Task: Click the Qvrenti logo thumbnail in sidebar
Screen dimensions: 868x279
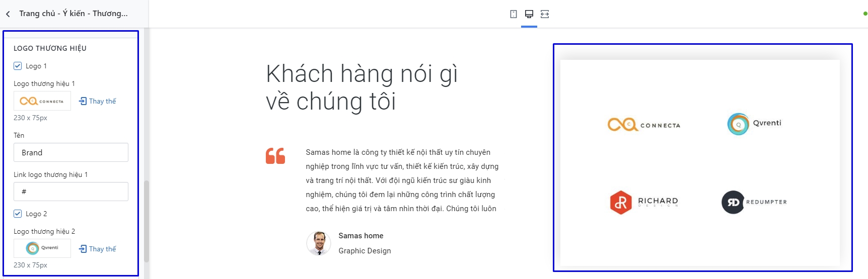Action: coord(42,248)
